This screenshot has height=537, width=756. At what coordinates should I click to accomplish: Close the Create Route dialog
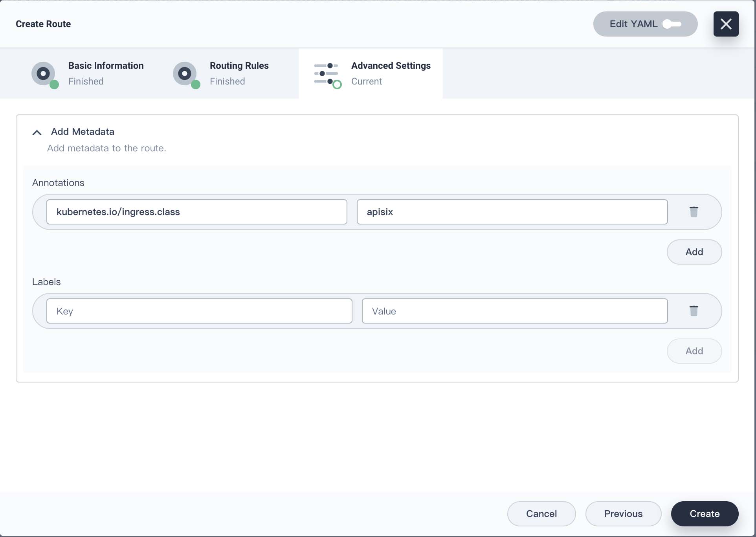pyautogui.click(x=726, y=24)
